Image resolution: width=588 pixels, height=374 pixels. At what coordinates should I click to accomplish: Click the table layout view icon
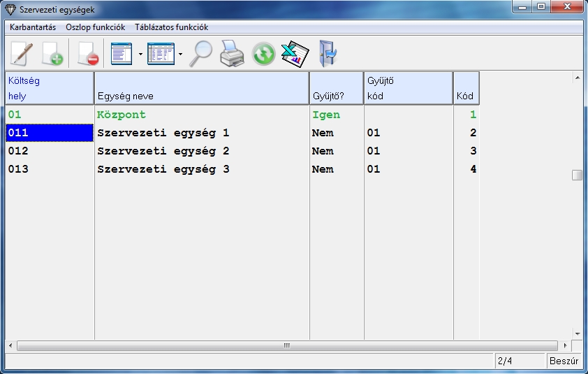[x=161, y=54]
